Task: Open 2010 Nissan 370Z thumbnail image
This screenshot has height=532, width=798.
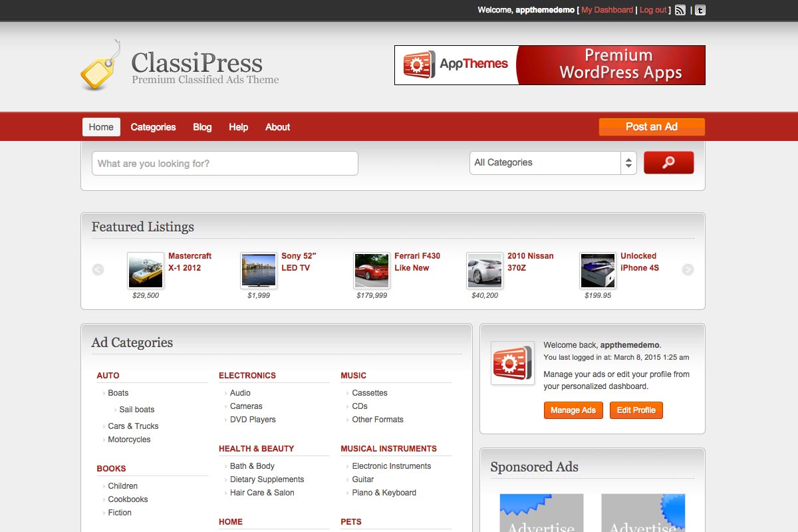Action: click(485, 270)
